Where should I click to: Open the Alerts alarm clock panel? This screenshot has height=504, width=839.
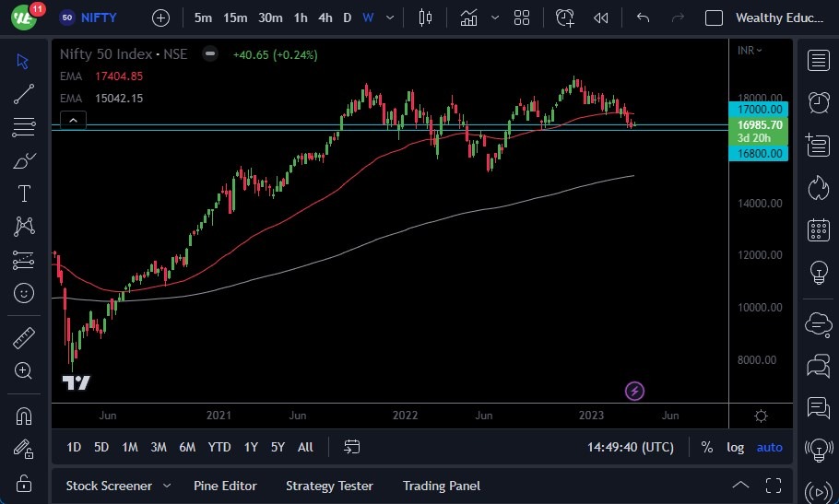coord(818,101)
